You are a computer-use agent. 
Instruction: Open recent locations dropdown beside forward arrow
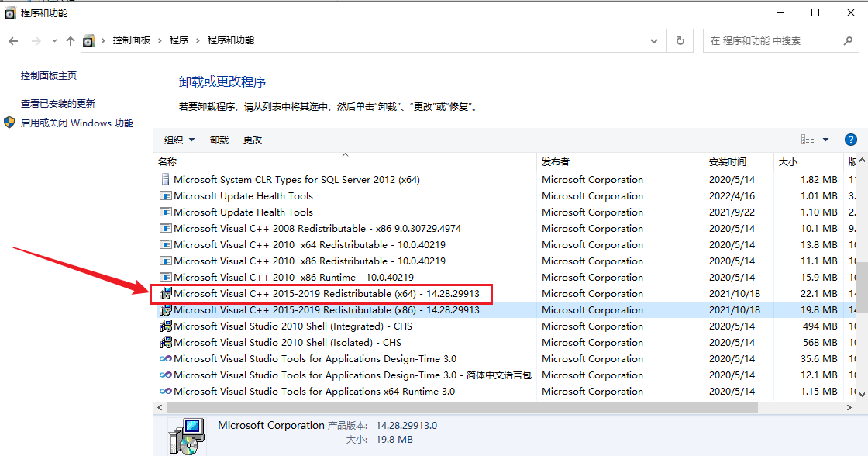(x=54, y=41)
